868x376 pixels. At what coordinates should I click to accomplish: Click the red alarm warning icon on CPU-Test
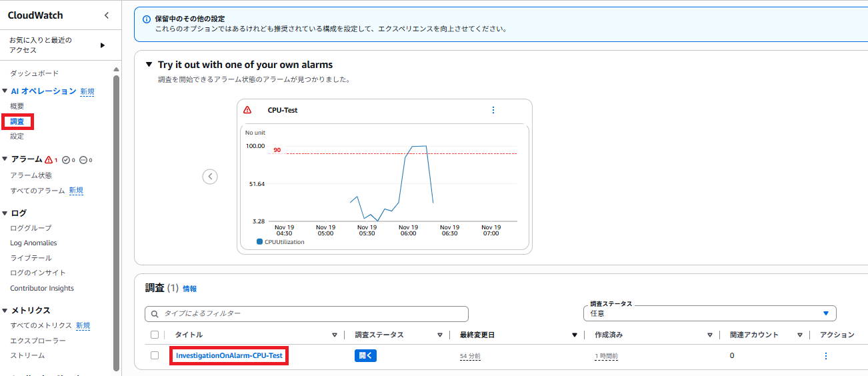[x=247, y=110]
